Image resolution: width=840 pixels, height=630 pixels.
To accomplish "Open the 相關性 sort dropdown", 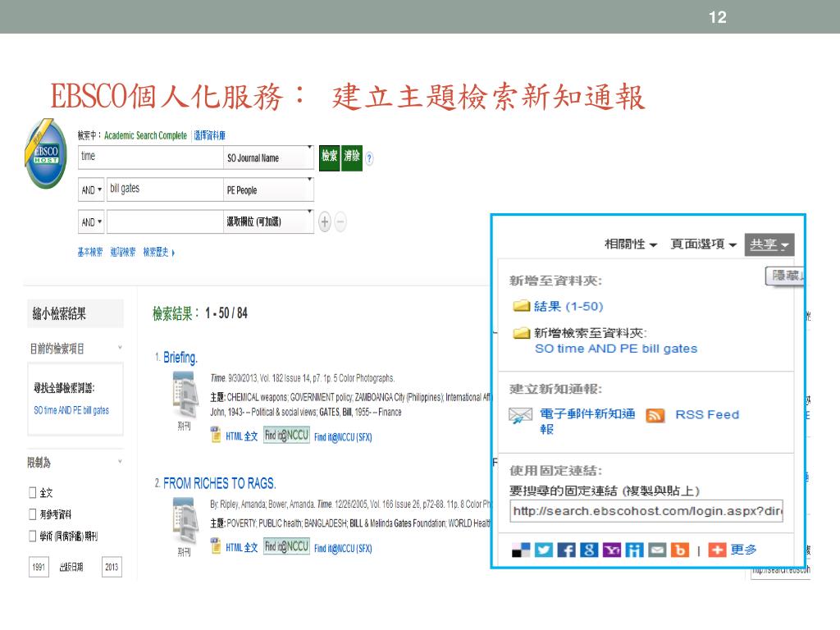I will pyautogui.click(x=631, y=244).
